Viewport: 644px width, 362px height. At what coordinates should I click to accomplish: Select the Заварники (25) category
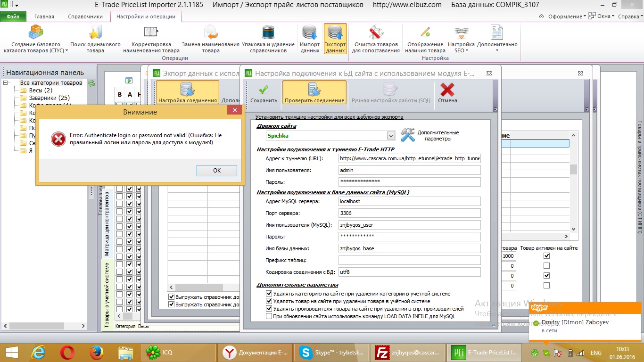(50, 98)
